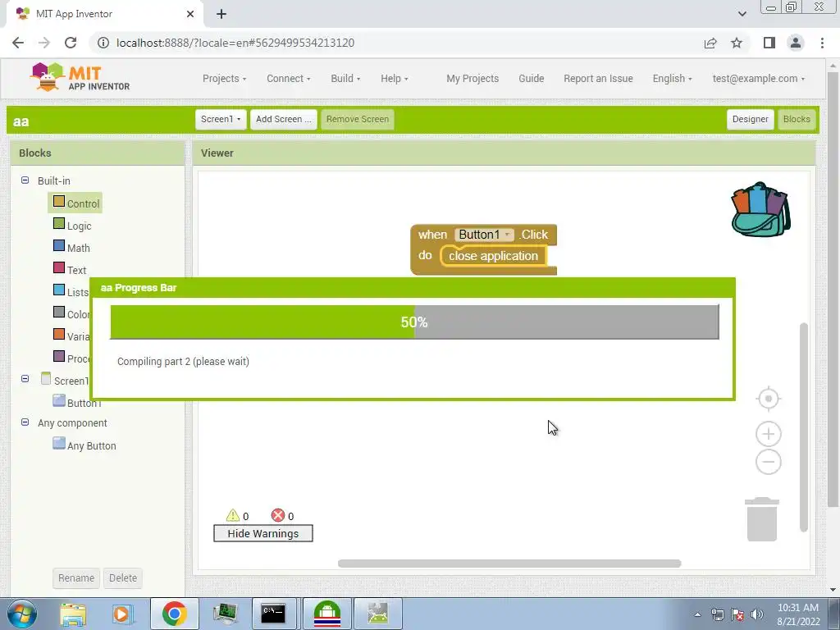Open the Chrome taskbar icon

click(x=174, y=614)
